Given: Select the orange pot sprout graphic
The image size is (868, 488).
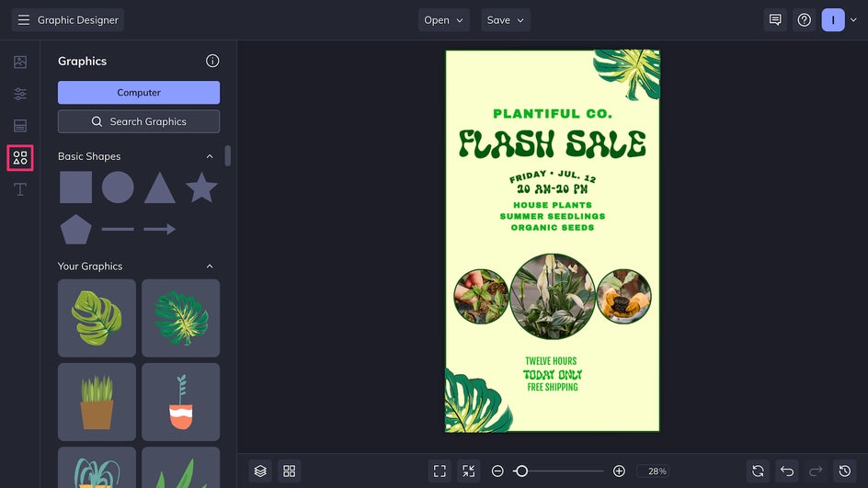Looking at the screenshot, I should [x=181, y=403].
